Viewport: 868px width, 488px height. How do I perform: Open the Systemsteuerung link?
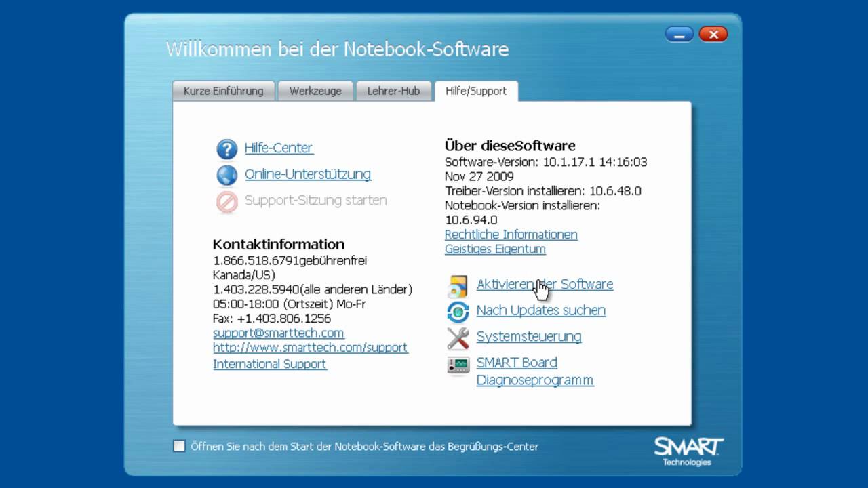point(529,337)
